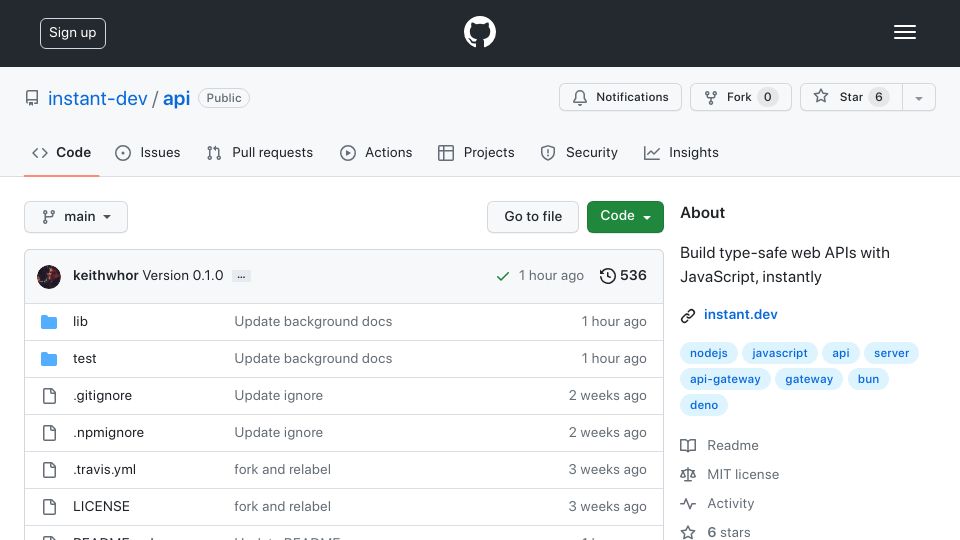This screenshot has height=540, width=960.
Task: Open the Version 0.1.0 commit link
Action: 182,276
